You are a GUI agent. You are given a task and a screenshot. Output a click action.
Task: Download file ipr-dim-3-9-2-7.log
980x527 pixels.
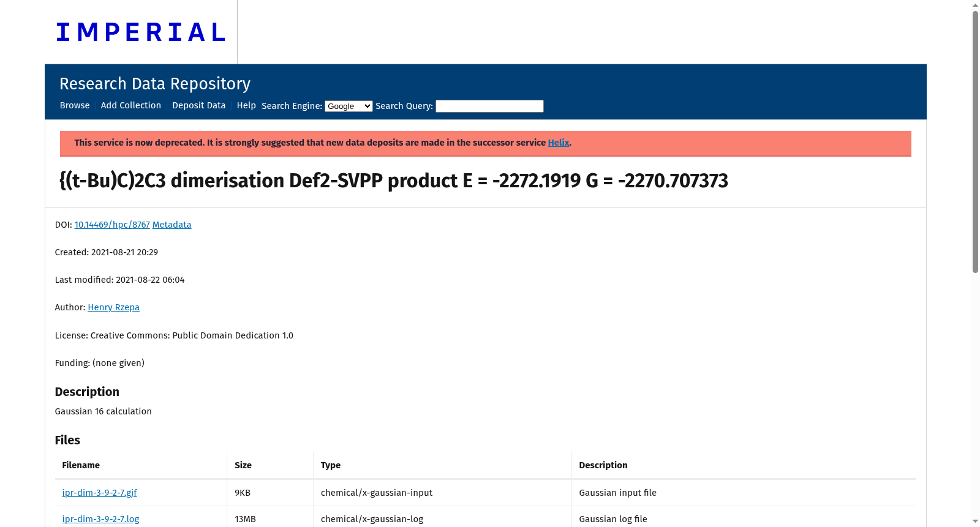coord(100,519)
